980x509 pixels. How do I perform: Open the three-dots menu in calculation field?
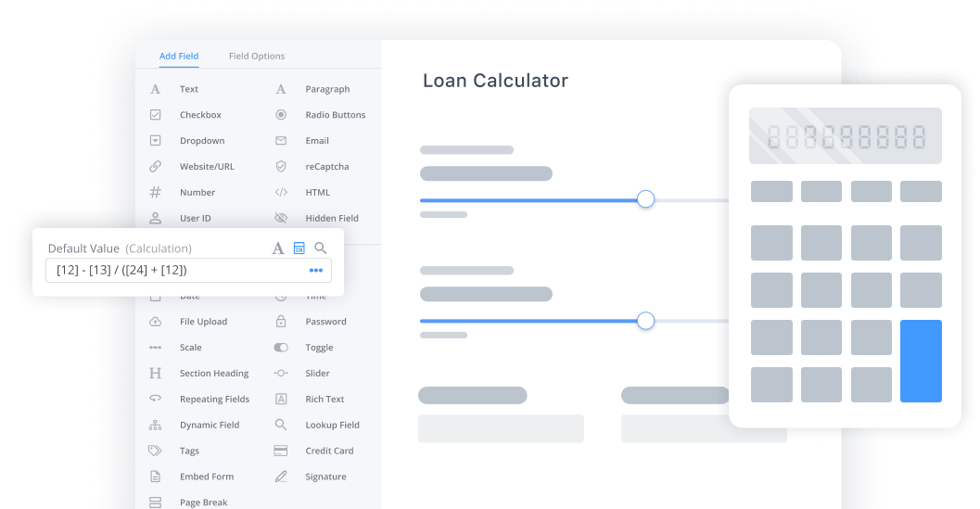point(315,270)
